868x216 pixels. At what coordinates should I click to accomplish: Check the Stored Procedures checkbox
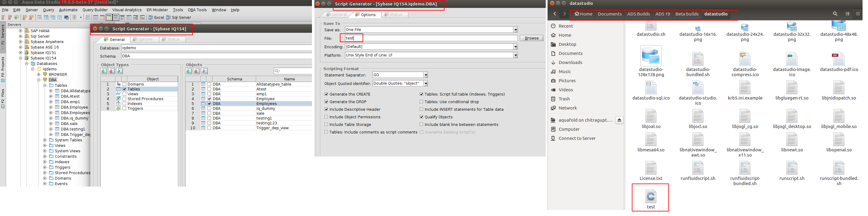point(124,99)
